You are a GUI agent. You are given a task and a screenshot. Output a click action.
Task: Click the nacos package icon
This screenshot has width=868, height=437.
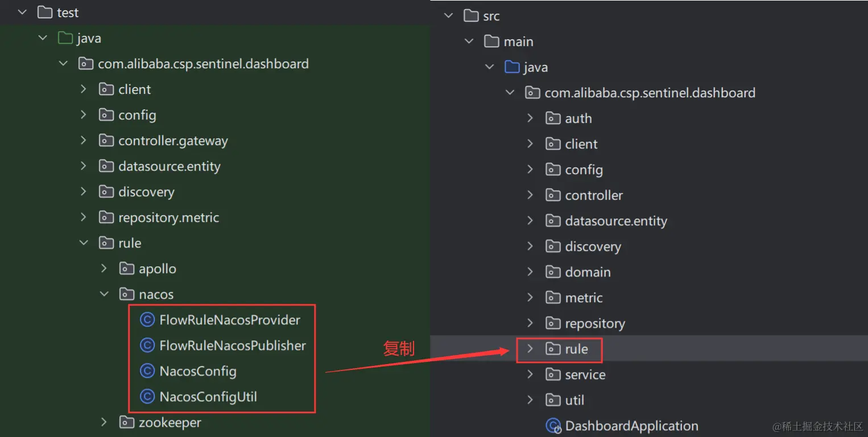coord(126,294)
